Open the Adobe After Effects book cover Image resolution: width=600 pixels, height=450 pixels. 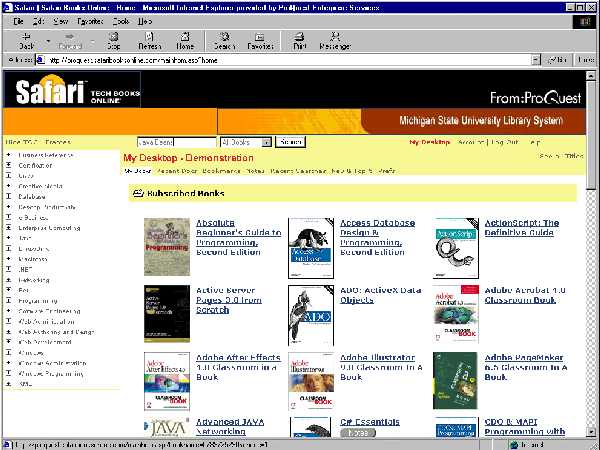(x=167, y=381)
